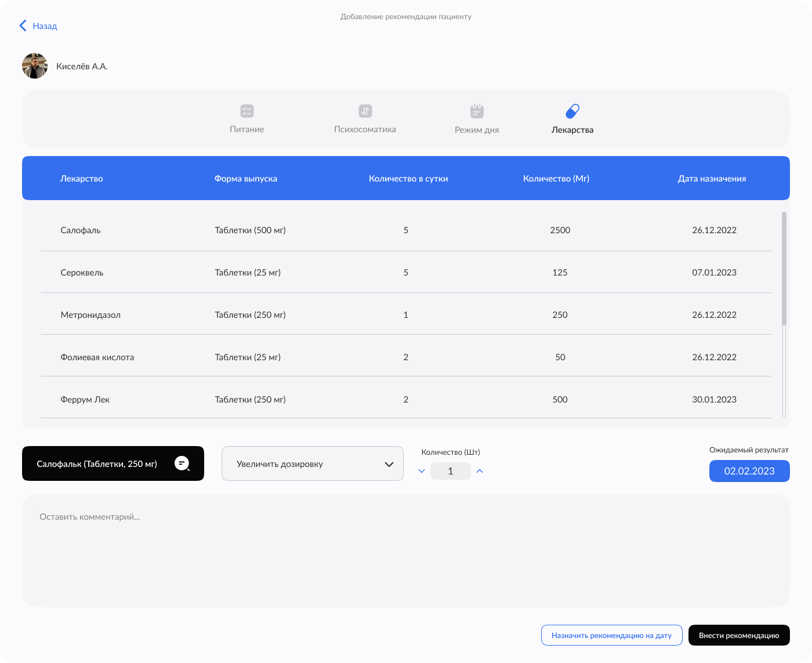Click the Лекарства pill icon
The image size is (812, 663).
(x=572, y=111)
